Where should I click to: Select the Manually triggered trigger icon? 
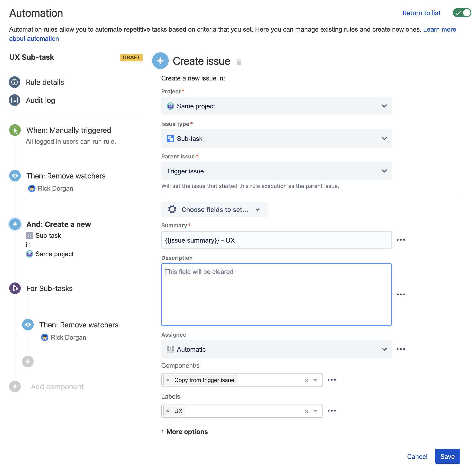(x=15, y=130)
